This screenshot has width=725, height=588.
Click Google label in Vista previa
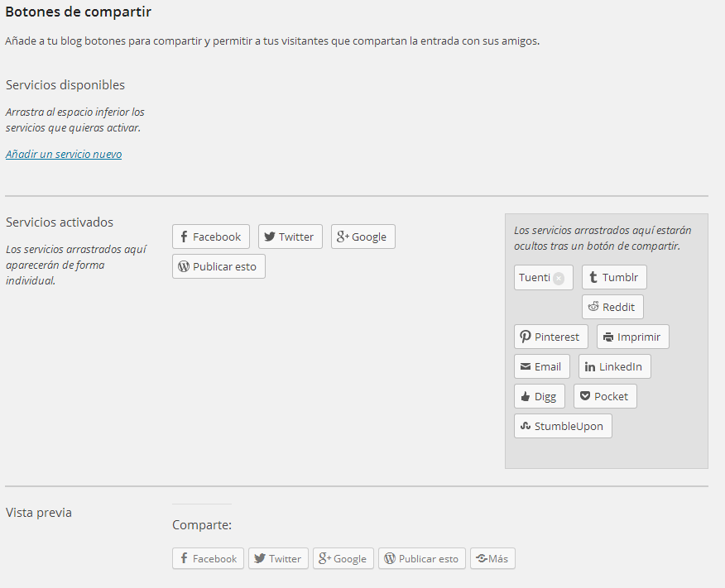[x=350, y=559]
